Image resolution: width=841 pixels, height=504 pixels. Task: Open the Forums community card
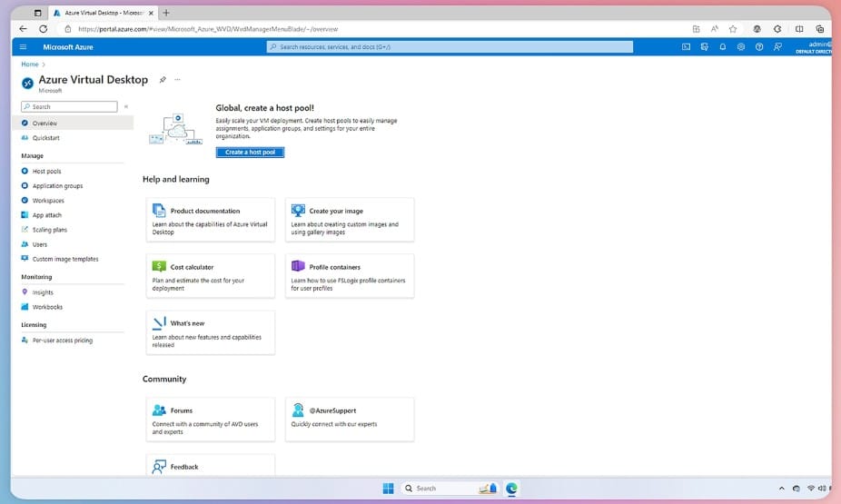click(x=211, y=420)
